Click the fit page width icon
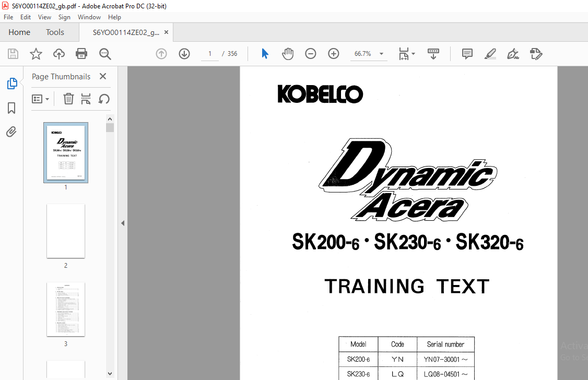This screenshot has height=380, width=588. pyautogui.click(x=404, y=54)
